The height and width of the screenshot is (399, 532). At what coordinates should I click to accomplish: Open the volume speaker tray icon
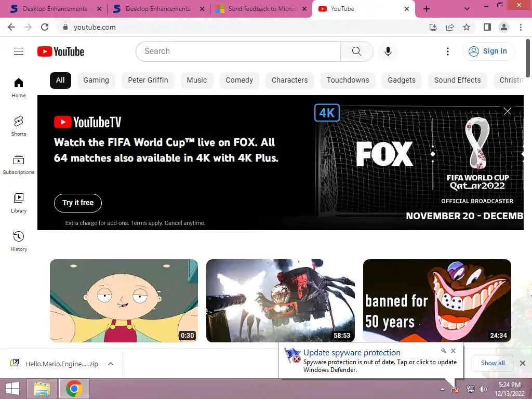tap(483, 389)
